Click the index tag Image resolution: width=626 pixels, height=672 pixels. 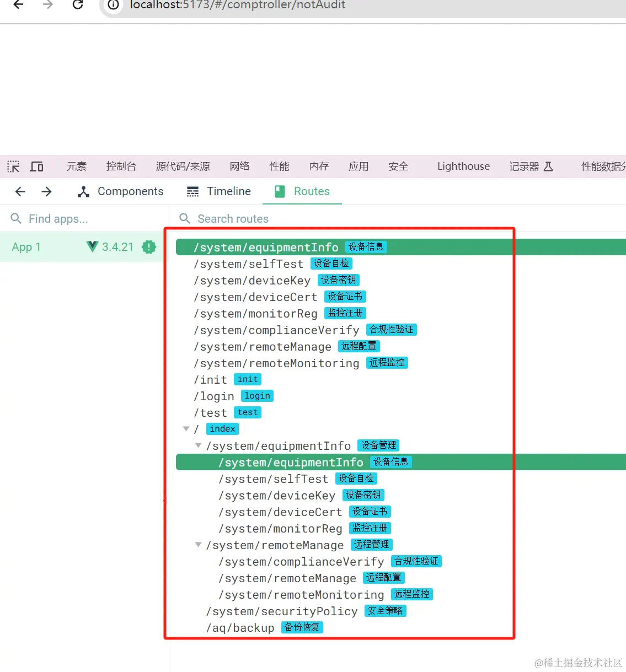tap(222, 428)
